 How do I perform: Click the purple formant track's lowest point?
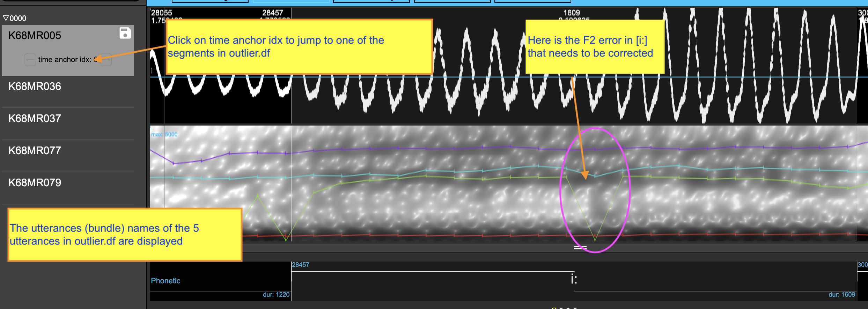[173, 163]
